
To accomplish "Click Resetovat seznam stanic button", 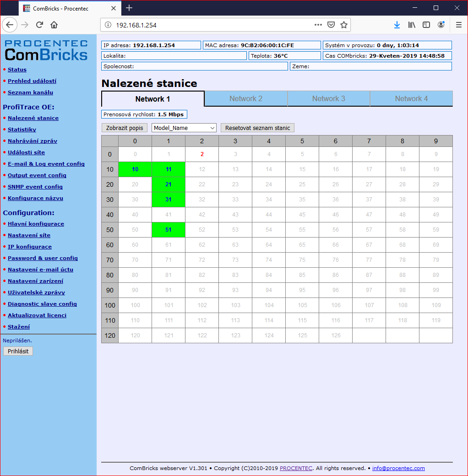I will (x=257, y=128).
